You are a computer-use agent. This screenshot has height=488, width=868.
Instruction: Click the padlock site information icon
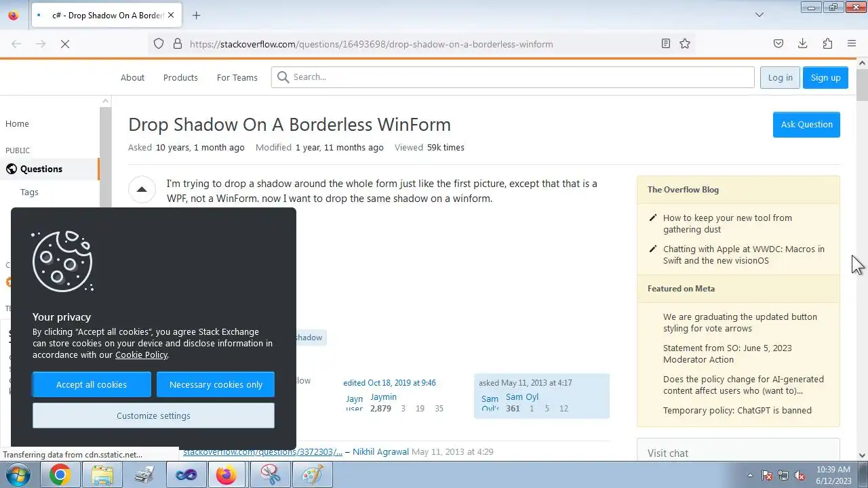[x=178, y=44]
